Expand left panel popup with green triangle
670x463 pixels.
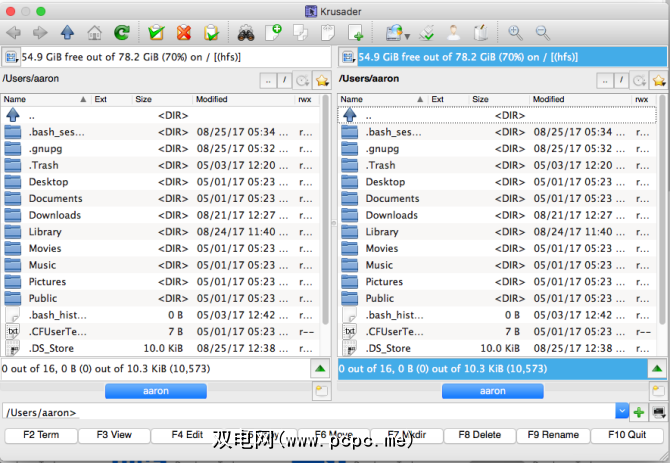tap(320, 369)
